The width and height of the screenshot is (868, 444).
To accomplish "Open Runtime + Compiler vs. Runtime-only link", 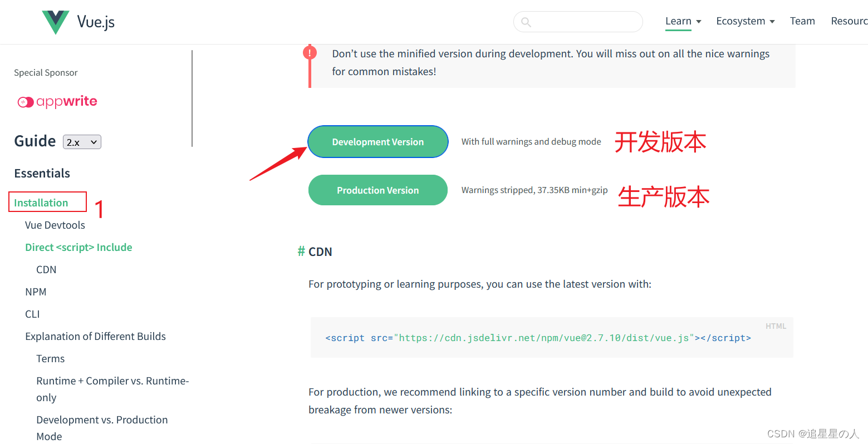I will (112, 389).
